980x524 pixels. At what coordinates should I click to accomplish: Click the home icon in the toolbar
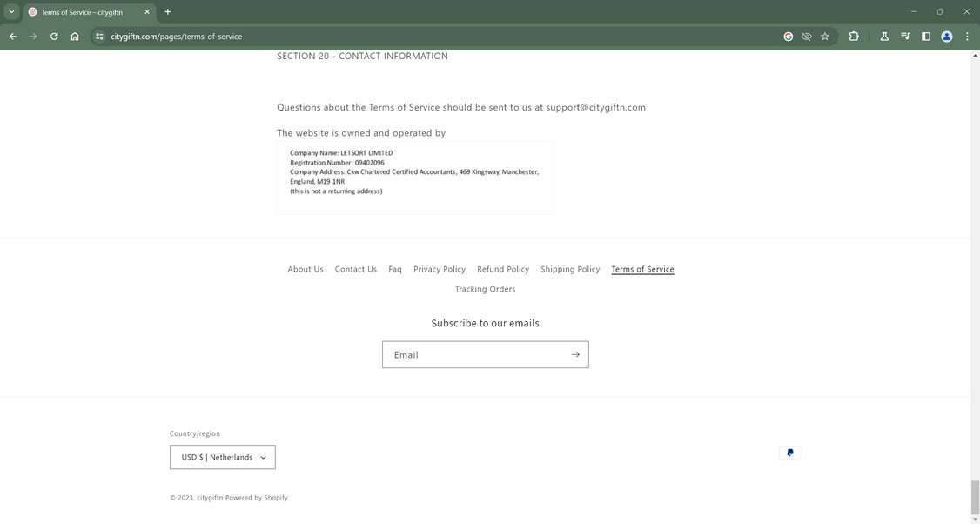click(75, 36)
